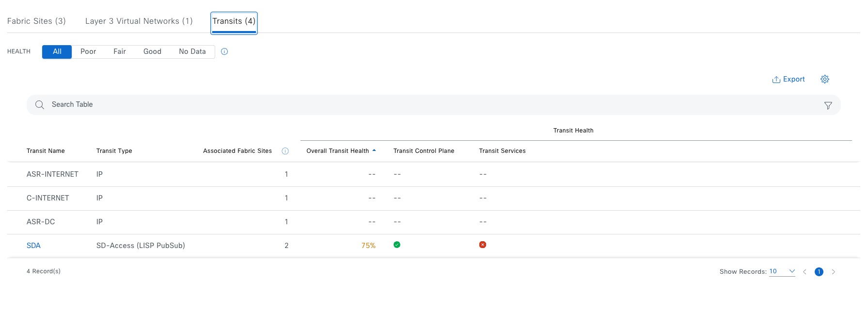This screenshot has width=868, height=315.
Task: Click the info icon beside health filters
Action: [x=224, y=51]
